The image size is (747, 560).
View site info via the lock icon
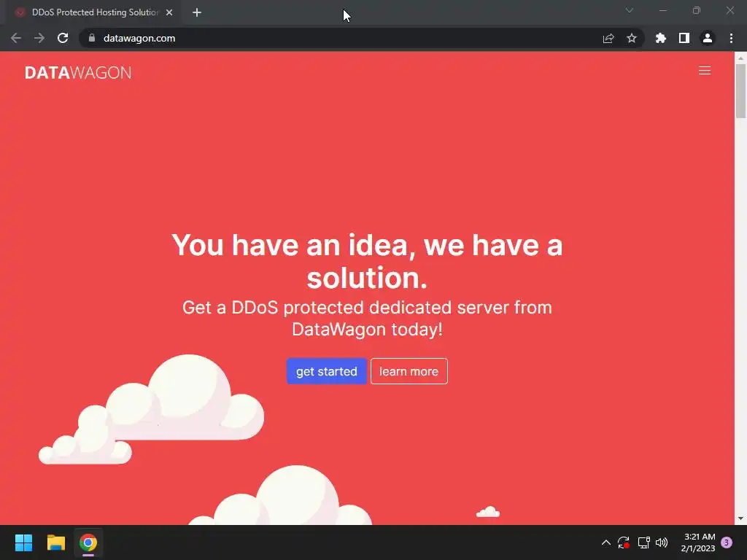click(x=92, y=38)
